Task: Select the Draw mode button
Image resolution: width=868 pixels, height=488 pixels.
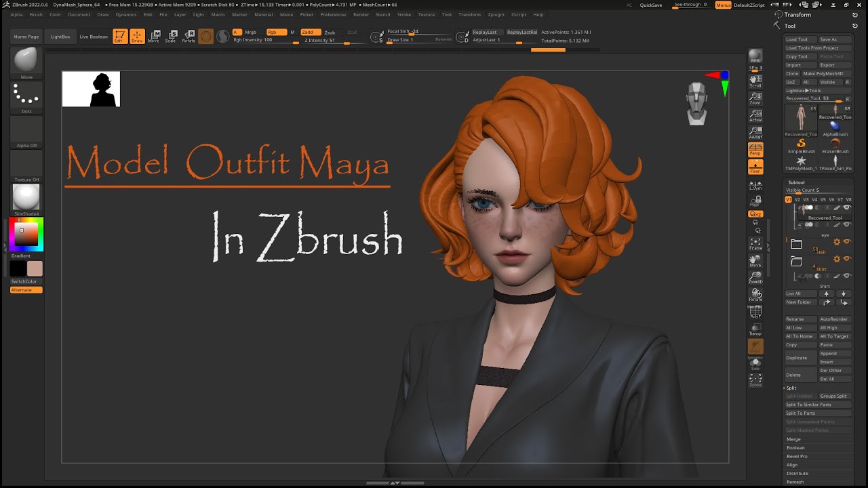Action: click(137, 37)
